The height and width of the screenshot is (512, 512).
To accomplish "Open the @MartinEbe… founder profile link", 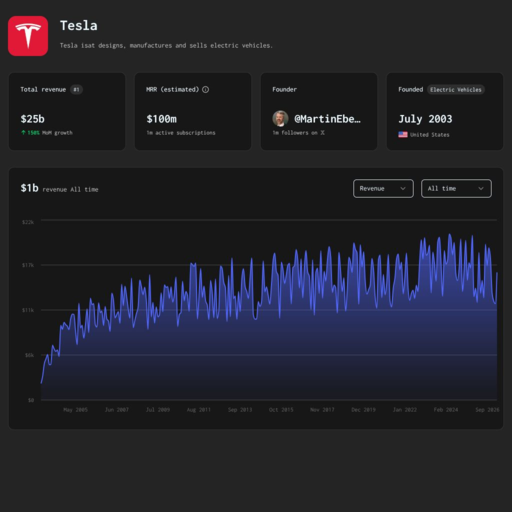I will (x=327, y=119).
